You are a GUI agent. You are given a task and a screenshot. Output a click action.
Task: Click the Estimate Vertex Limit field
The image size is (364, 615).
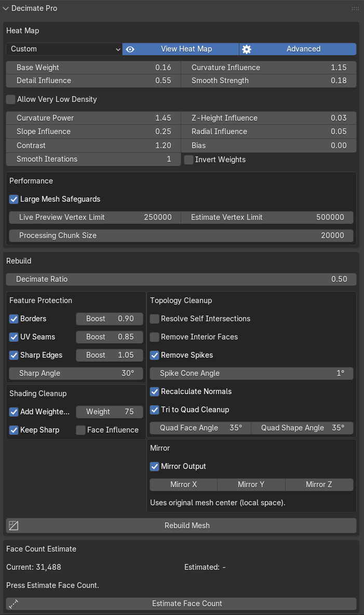click(x=267, y=217)
